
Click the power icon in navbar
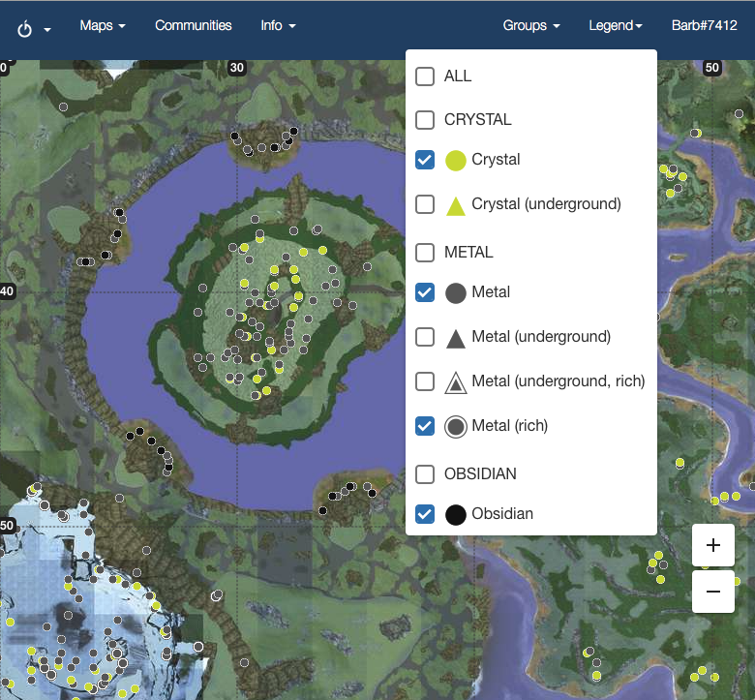pyautogui.click(x=26, y=29)
